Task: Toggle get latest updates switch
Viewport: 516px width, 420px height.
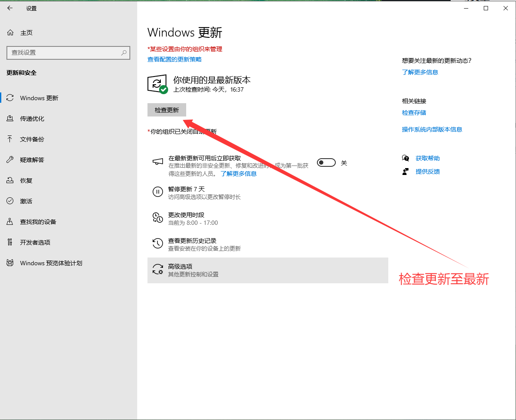Action: pyautogui.click(x=326, y=162)
